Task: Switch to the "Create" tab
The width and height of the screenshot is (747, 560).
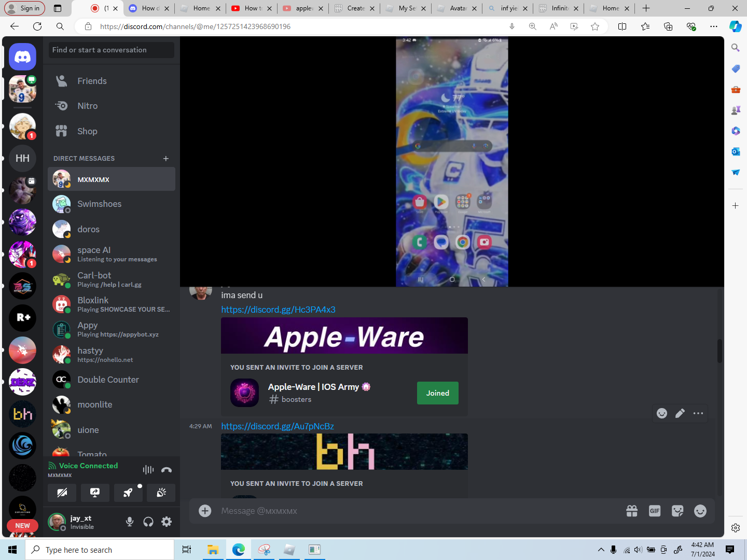Action: pyautogui.click(x=354, y=8)
